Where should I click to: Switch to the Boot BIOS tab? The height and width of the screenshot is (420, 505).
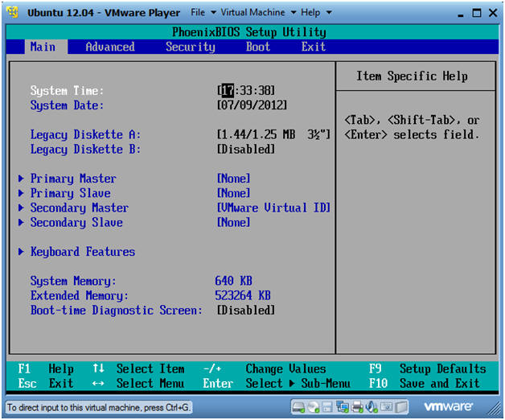click(258, 47)
